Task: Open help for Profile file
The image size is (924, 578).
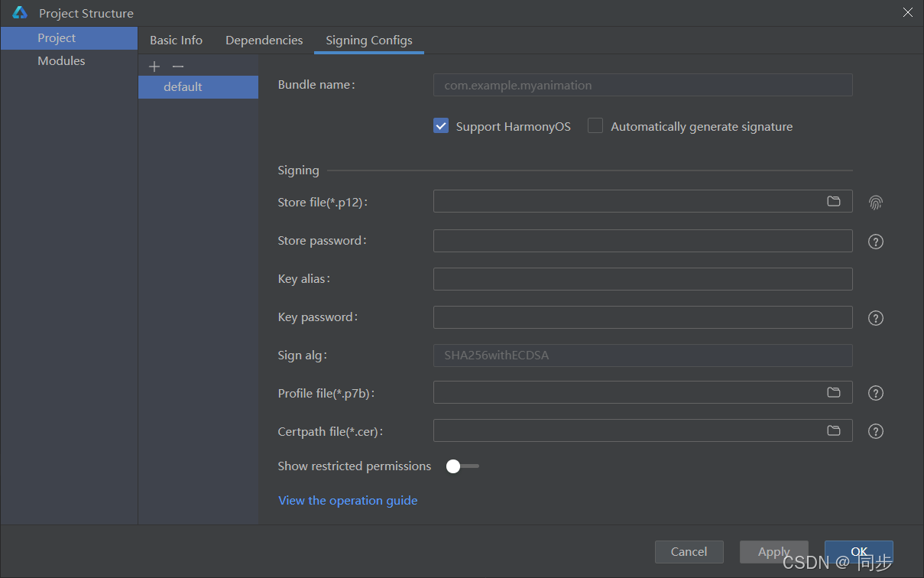Action: (x=876, y=393)
